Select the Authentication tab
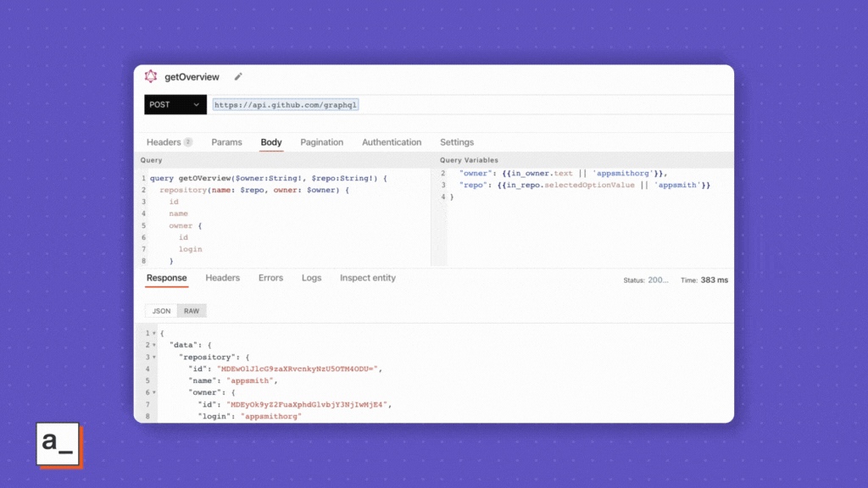 pyautogui.click(x=391, y=142)
